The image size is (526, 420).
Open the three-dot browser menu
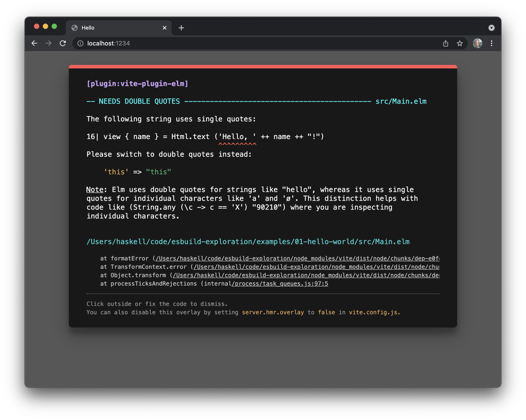(x=491, y=43)
